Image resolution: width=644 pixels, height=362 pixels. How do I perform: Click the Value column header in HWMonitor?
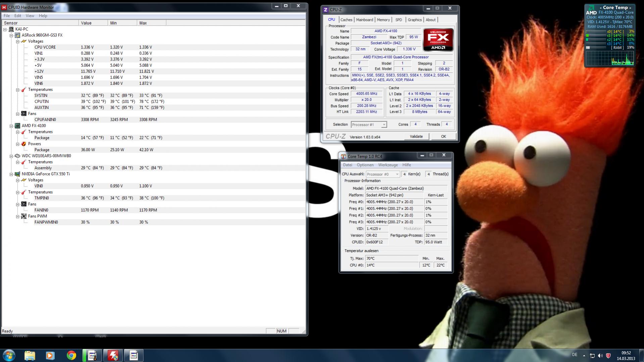coord(94,23)
